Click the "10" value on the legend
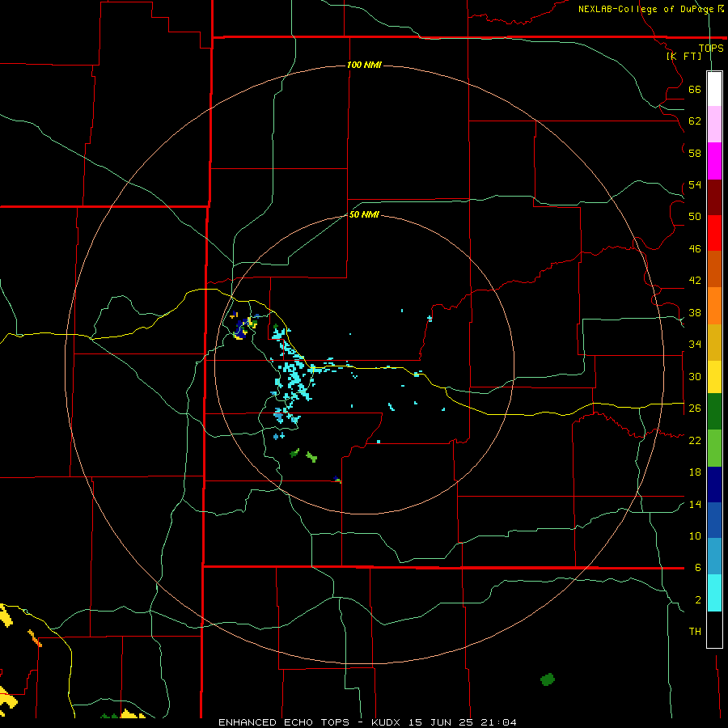Screen dimensions: 728x728 [x=695, y=536]
